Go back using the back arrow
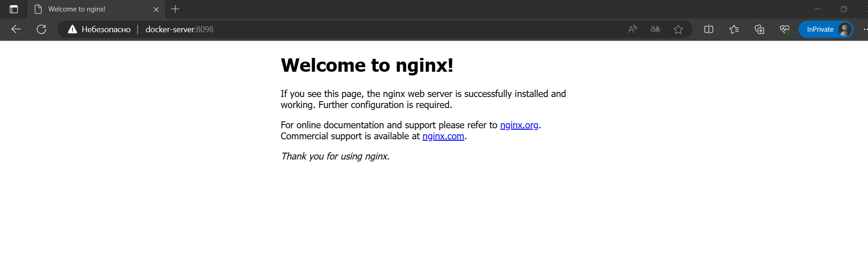The height and width of the screenshot is (280, 868). (x=16, y=29)
